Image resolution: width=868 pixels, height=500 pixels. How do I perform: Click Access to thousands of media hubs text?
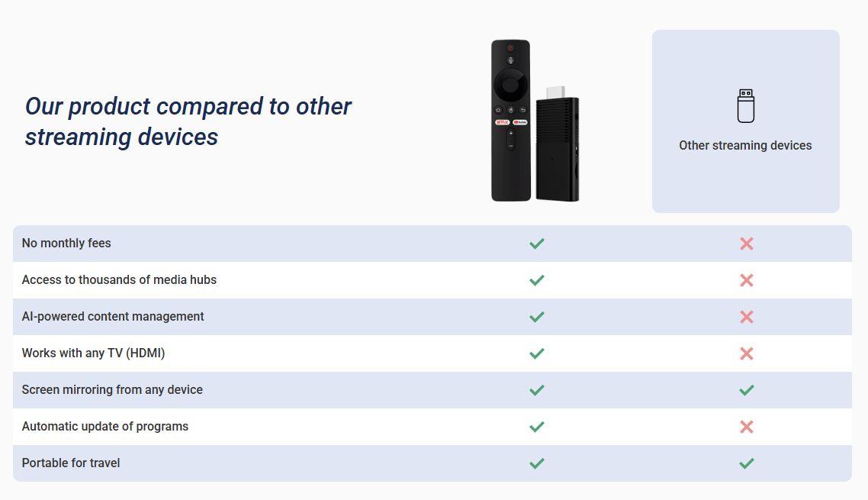pyautogui.click(x=119, y=279)
